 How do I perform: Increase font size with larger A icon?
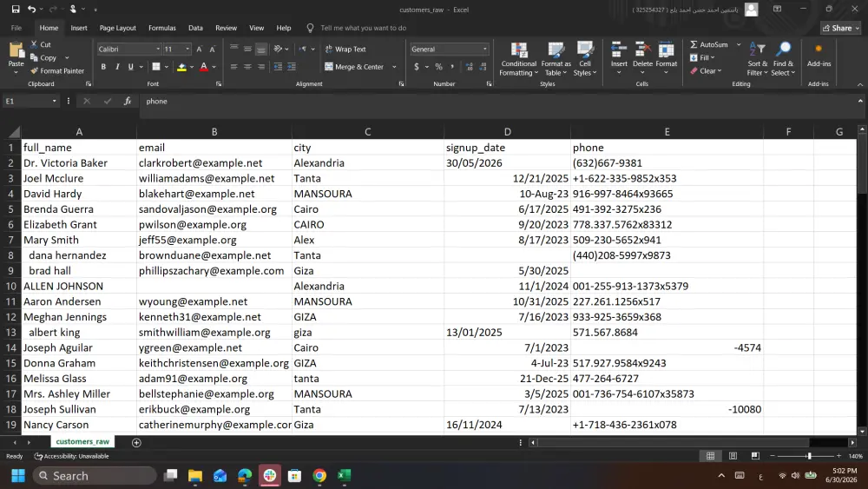(x=200, y=50)
